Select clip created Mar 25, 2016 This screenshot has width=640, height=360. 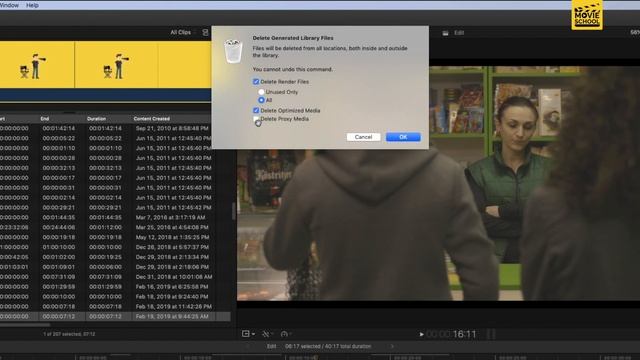(x=115, y=227)
